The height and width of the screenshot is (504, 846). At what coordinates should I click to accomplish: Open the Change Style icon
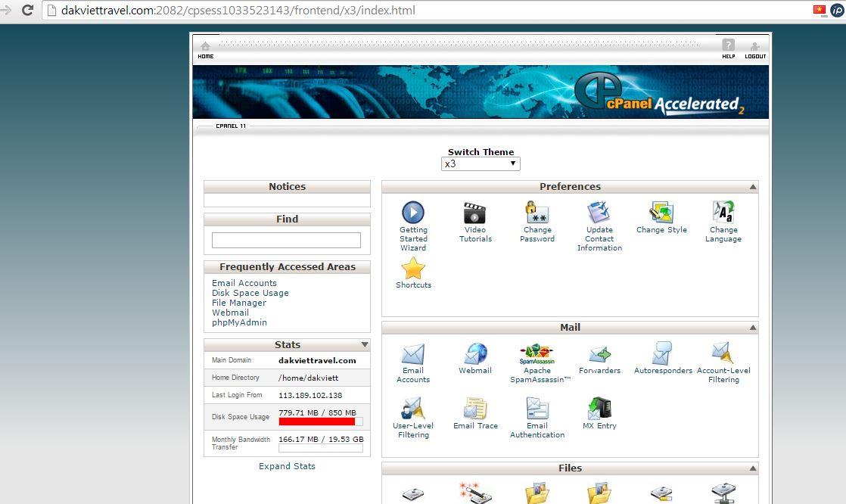click(x=661, y=212)
